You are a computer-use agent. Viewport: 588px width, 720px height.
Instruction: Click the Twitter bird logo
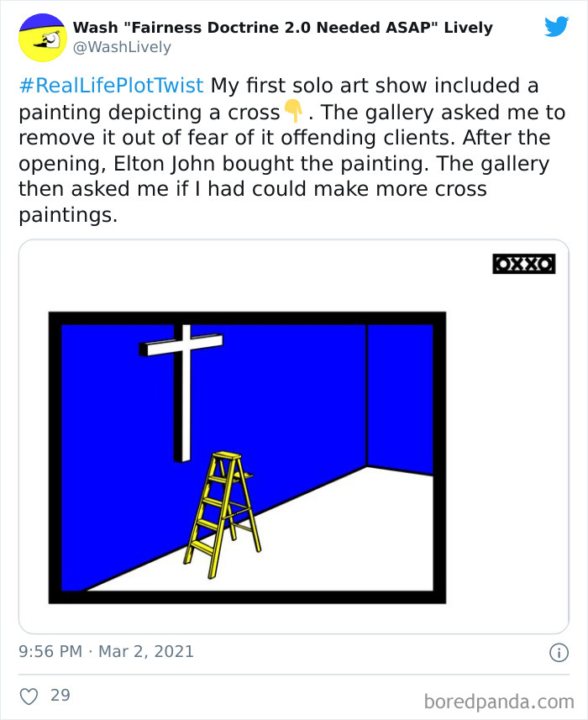[x=555, y=25]
